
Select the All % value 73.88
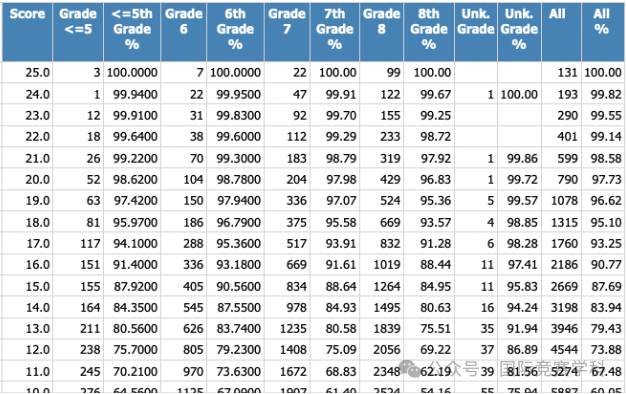603,350
